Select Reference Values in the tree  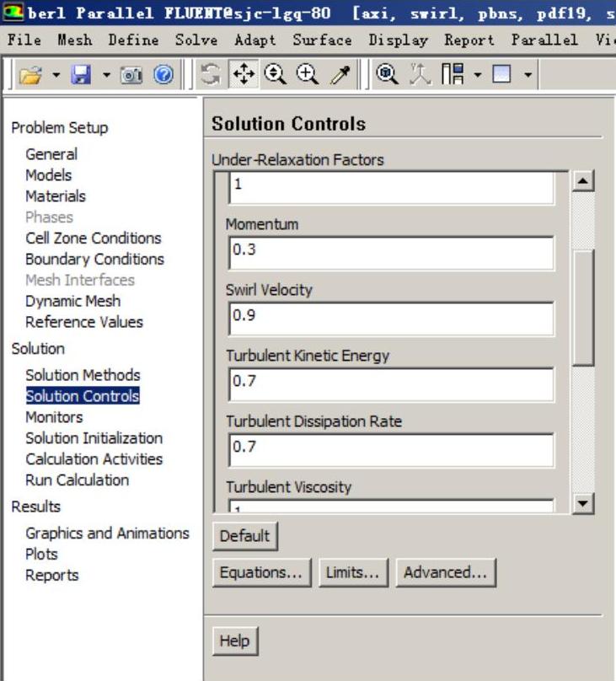pos(84,322)
